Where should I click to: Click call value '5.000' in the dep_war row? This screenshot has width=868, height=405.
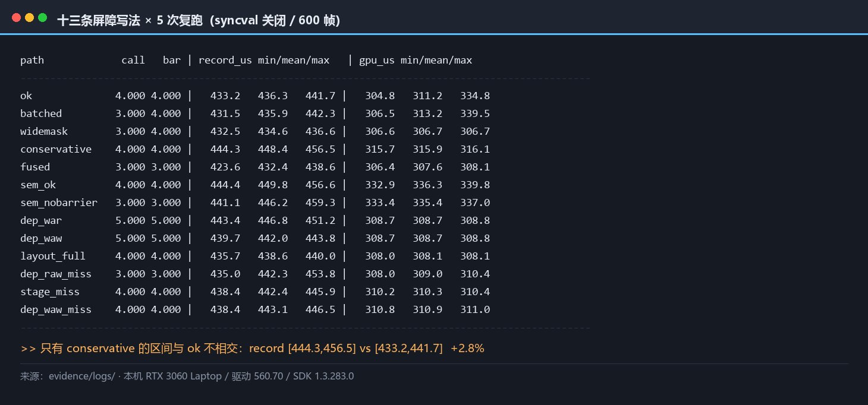[130, 220]
